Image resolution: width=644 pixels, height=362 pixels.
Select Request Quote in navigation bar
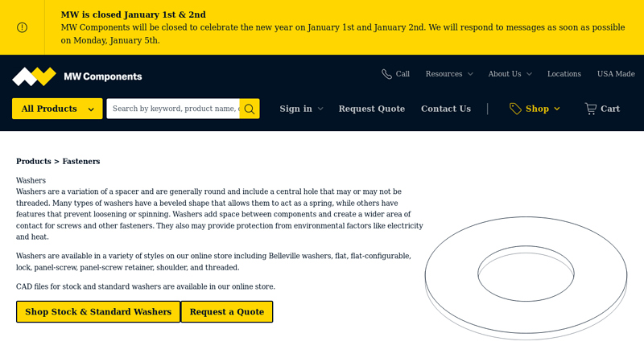(372, 109)
